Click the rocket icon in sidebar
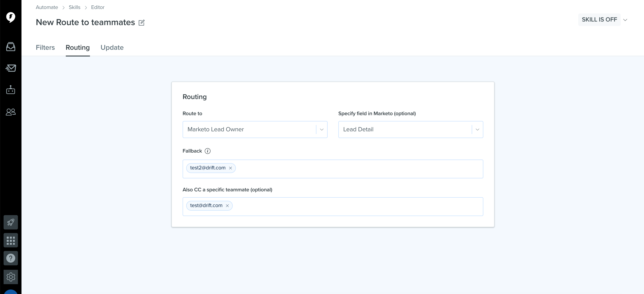The width and height of the screenshot is (644, 294). tap(11, 222)
